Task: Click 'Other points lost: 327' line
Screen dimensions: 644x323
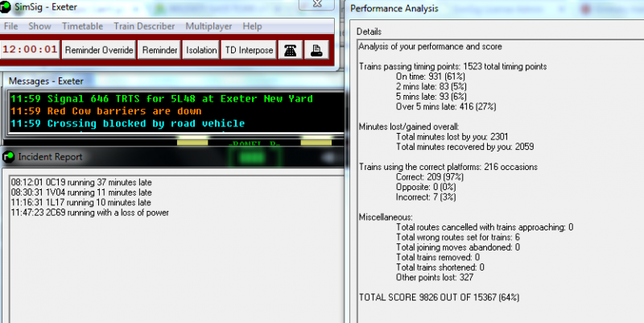Action: 435,277
